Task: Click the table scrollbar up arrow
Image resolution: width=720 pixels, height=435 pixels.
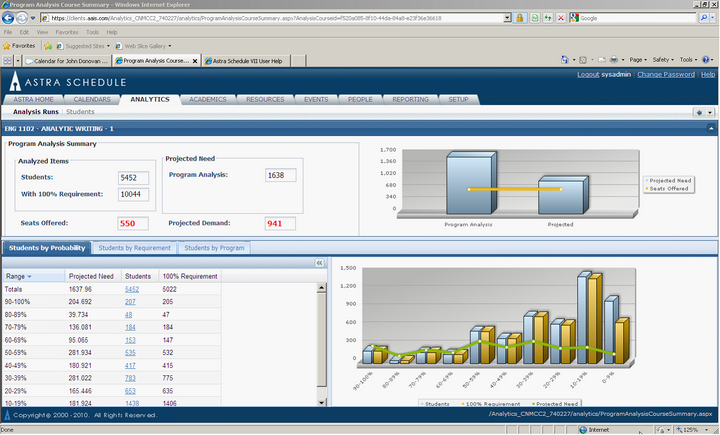Action: coord(321,288)
